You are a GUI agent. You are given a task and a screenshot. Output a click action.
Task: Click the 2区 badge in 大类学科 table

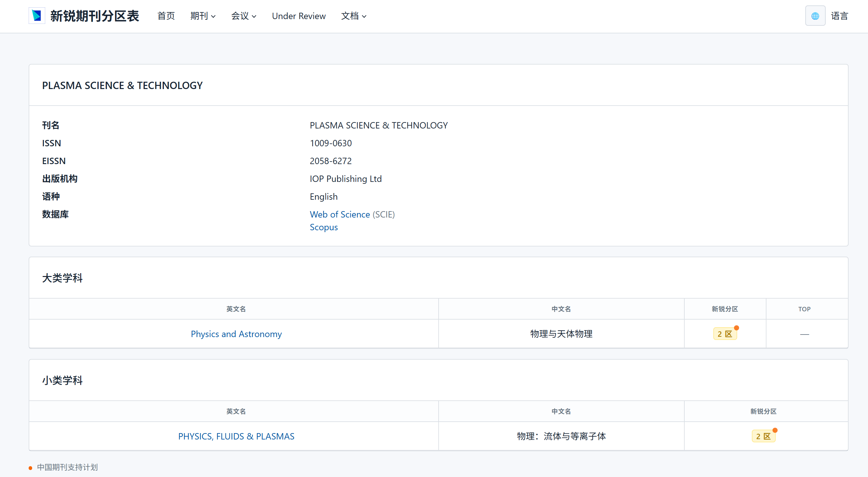point(724,334)
